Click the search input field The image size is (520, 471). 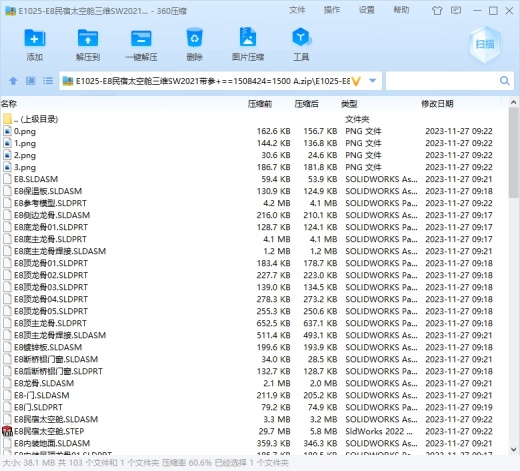coord(442,81)
